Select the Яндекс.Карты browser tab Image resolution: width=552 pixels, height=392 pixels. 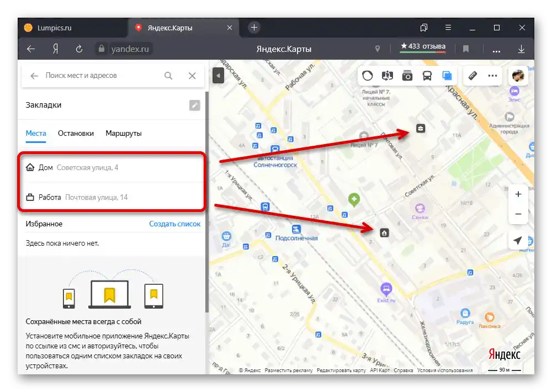tap(183, 28)
